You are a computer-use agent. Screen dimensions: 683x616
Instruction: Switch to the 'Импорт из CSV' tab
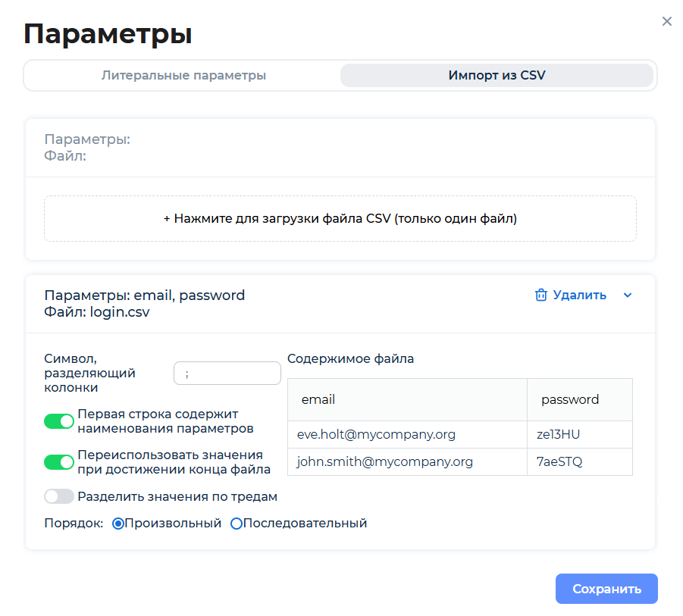point(497,75)
